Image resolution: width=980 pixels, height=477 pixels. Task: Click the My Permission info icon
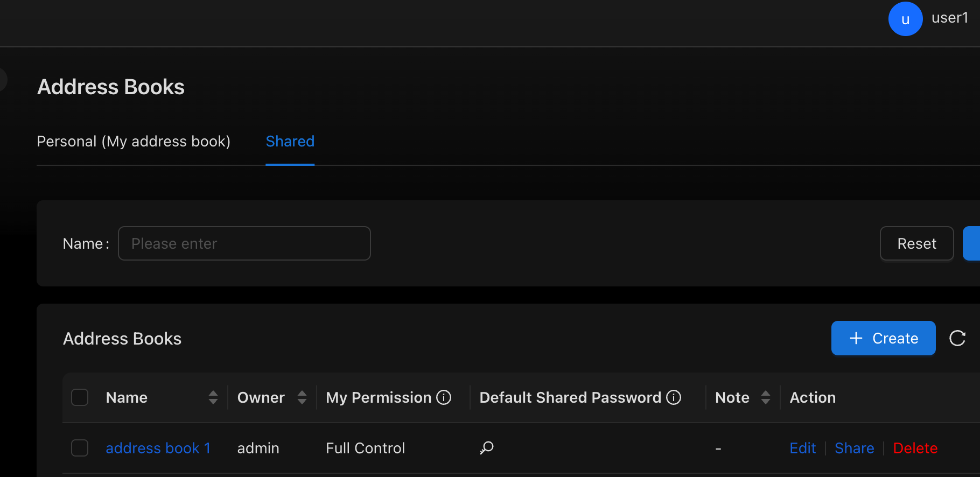pyautogui.click(x=444, y=397)
